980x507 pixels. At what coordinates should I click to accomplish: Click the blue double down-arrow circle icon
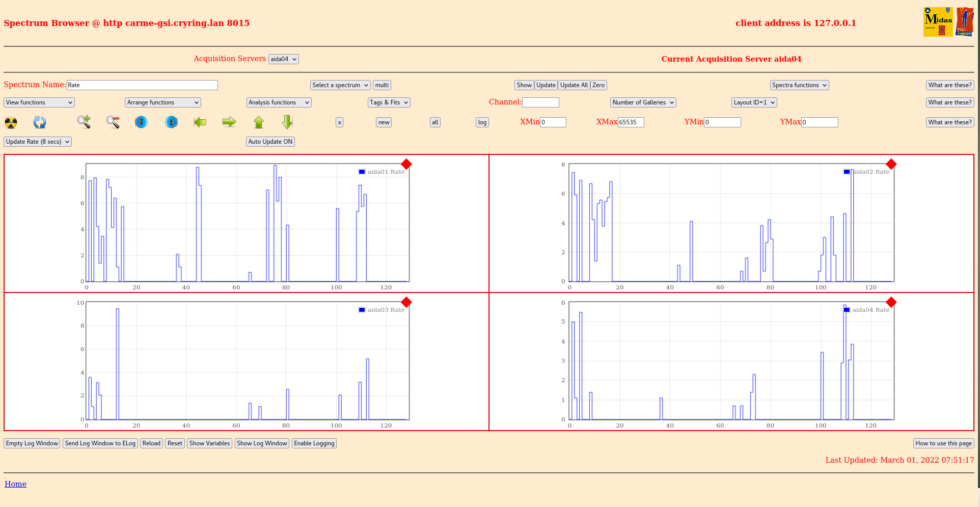pos(141,122)
